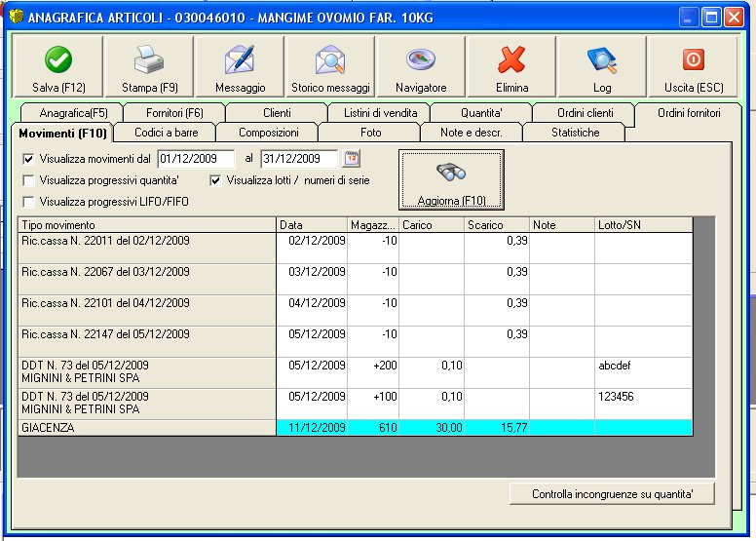Click the start date field 01/12/2009
The width and height of the screenshot is (756, 541).
[196, 159]
